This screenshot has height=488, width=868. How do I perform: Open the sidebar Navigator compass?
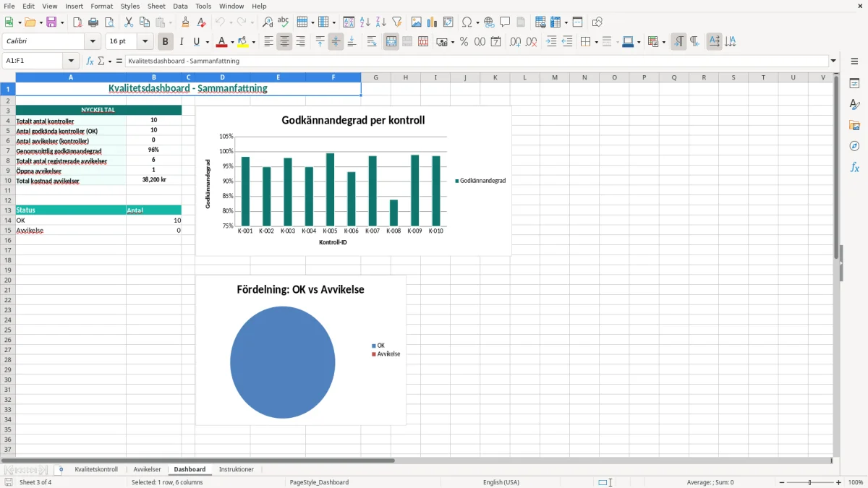click(854, 146)
